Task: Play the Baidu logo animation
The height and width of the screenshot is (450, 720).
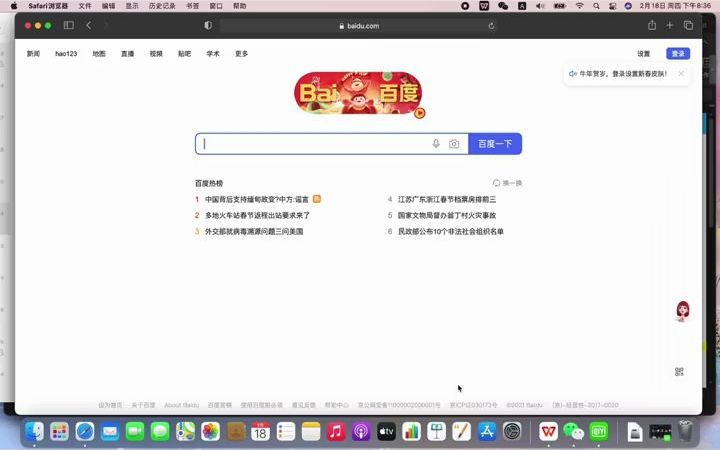Action: click(x=419, y=112)
